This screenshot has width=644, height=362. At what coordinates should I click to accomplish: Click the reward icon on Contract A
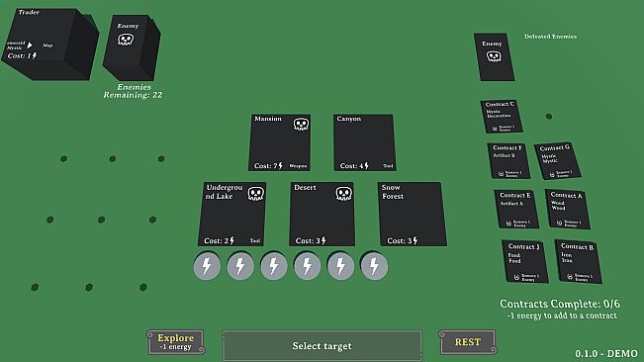(x=559, y=223)
